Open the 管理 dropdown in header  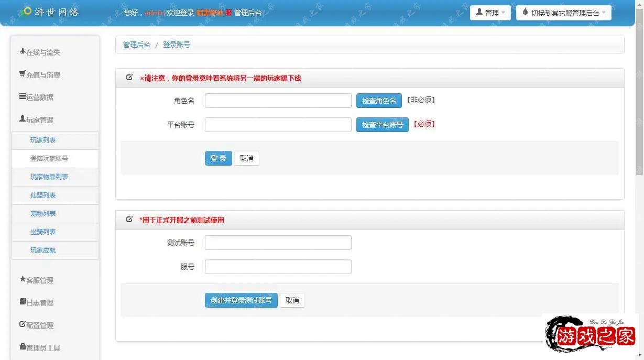(x=490, y=13)
